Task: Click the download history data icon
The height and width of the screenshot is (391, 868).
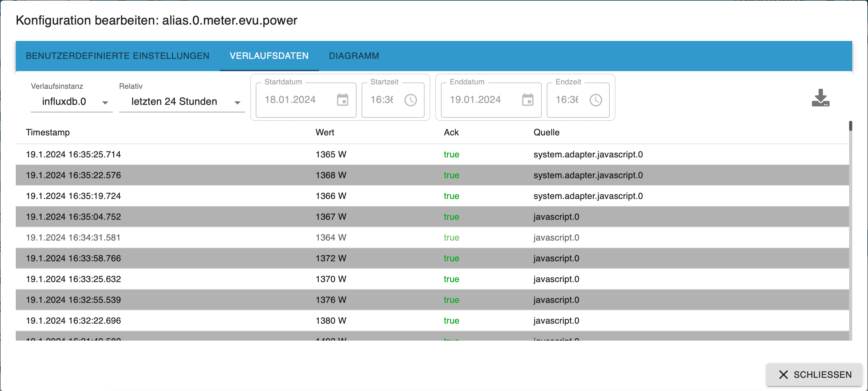Action: coord(820,98)
